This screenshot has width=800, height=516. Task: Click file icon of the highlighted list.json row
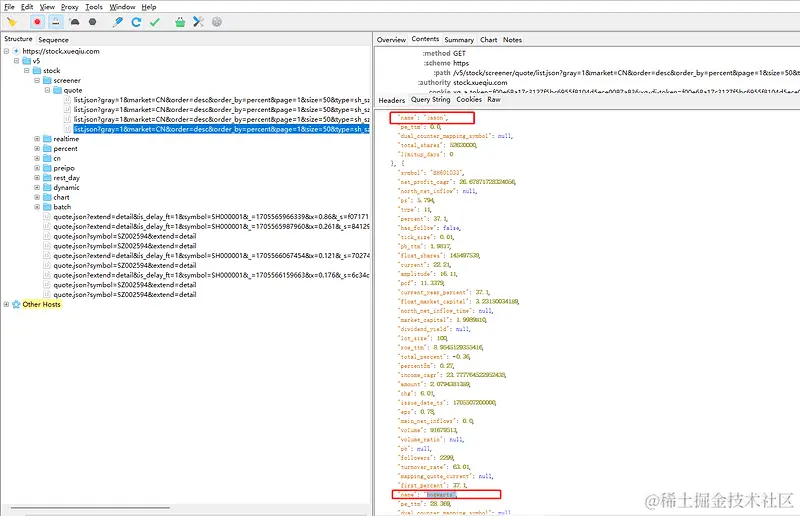[x=67, y=129]
